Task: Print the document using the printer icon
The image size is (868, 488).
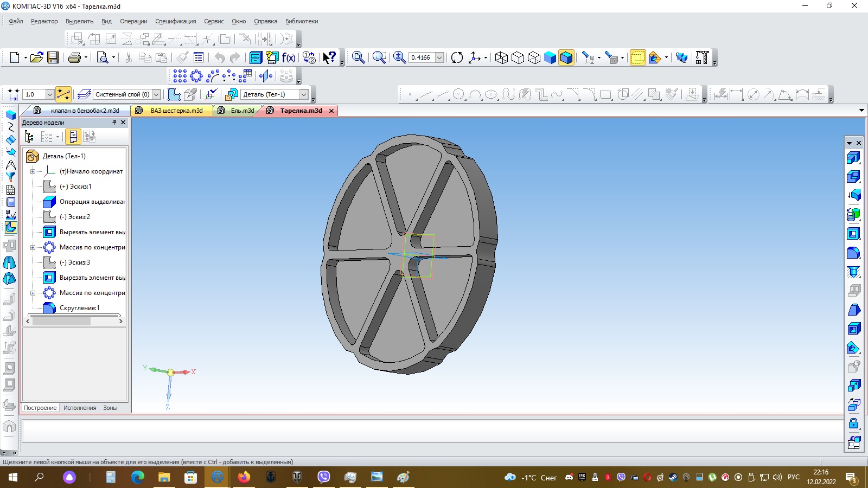Action: click(x=74, y=57)
